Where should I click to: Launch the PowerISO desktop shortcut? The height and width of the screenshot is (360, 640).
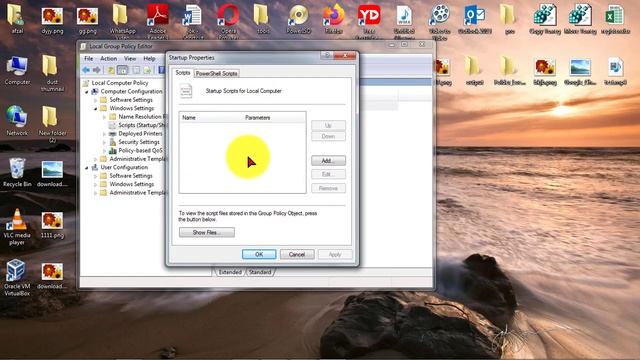pyautogui.click(x=299, y=19)
